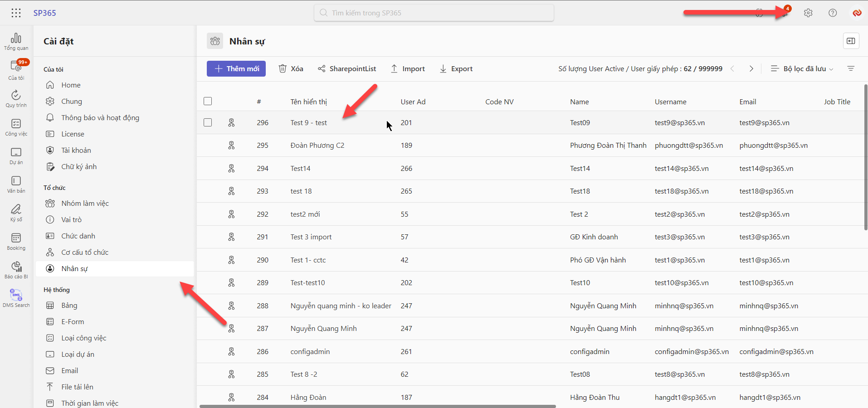868x408 pixels.
Task: Open the settings gear in header
Action: pyautogui.click(x=808, y=13)
